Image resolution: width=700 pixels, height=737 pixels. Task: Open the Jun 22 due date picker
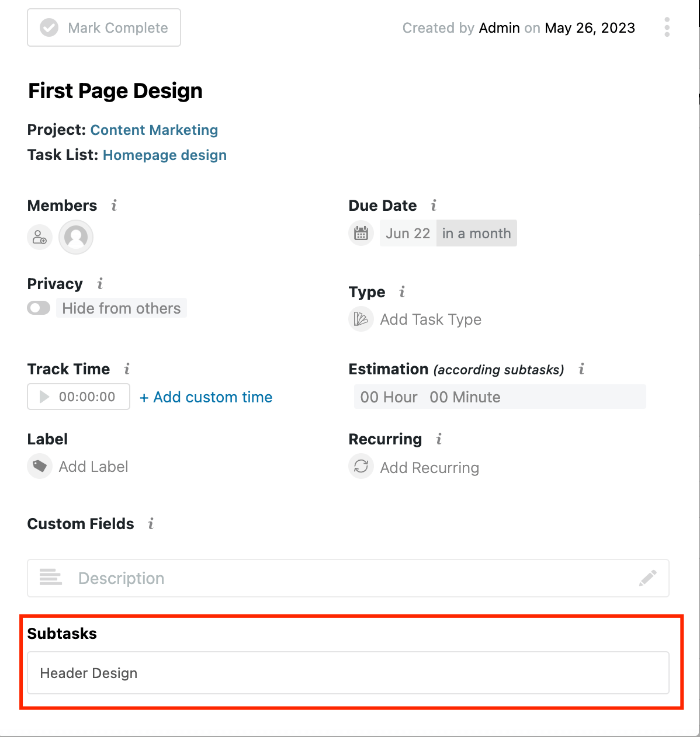408,233
